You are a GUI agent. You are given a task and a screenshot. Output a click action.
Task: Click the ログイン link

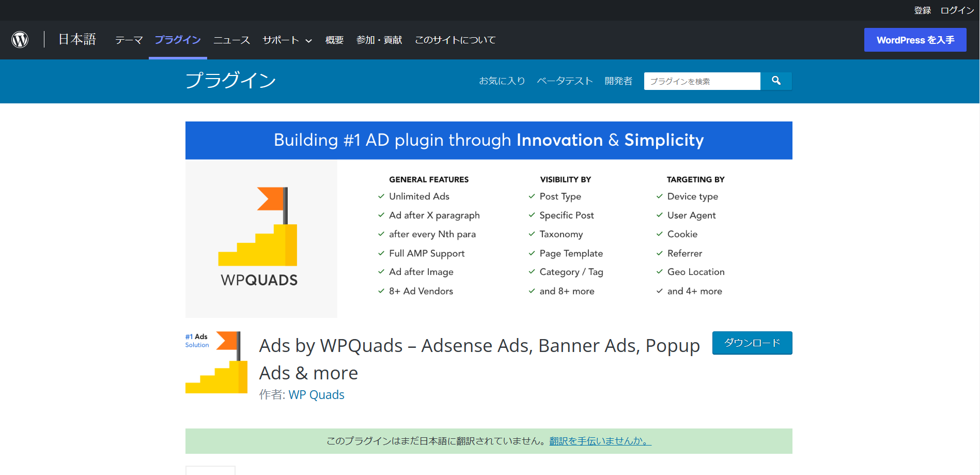(x=957, y=10)
